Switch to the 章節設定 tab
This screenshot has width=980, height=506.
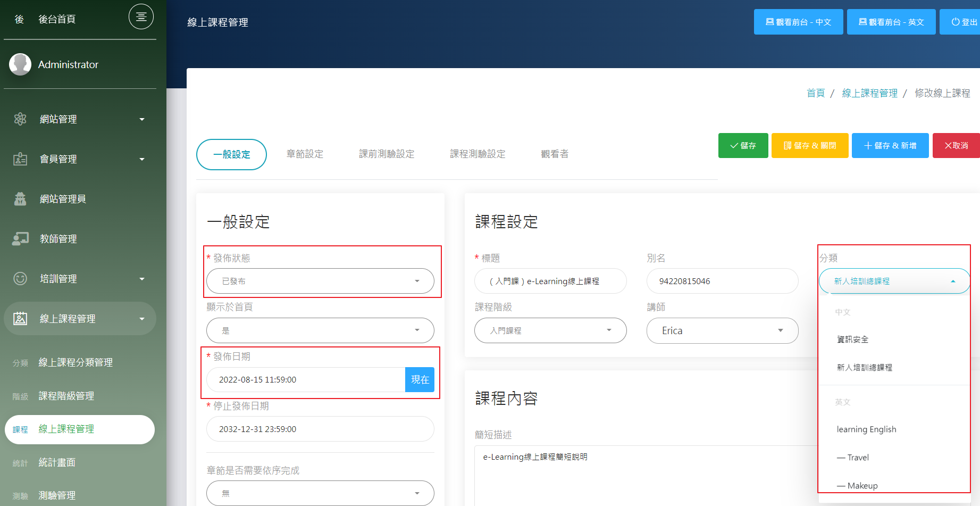304,154
